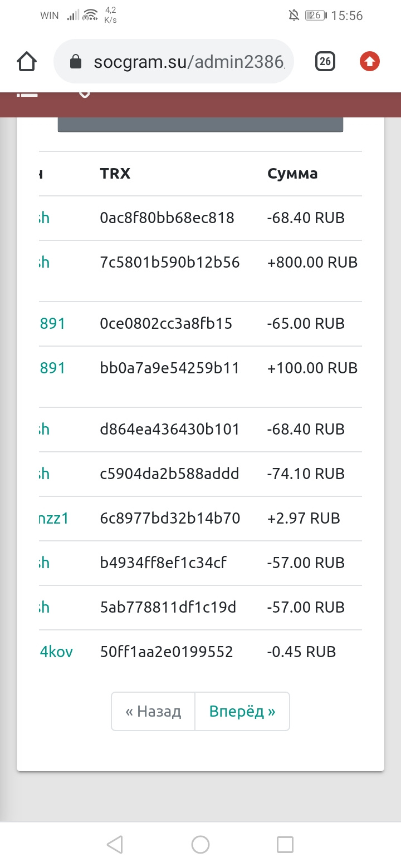Viewport: 401px width, 868px height.
Task: Open user link beside TRX bb0a7a9e54259b11
Action: [x=52, y=368]
